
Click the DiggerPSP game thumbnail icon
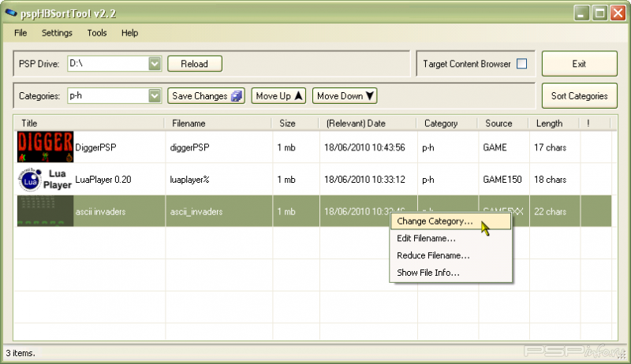coord(45,147)
